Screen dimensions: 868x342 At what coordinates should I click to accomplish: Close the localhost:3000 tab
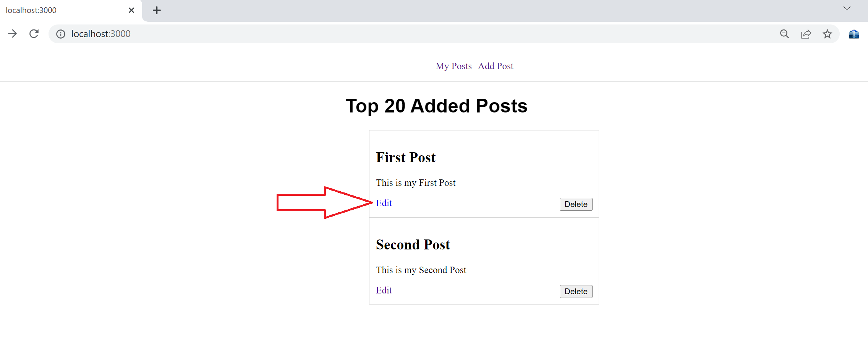(x=131, y=10)
